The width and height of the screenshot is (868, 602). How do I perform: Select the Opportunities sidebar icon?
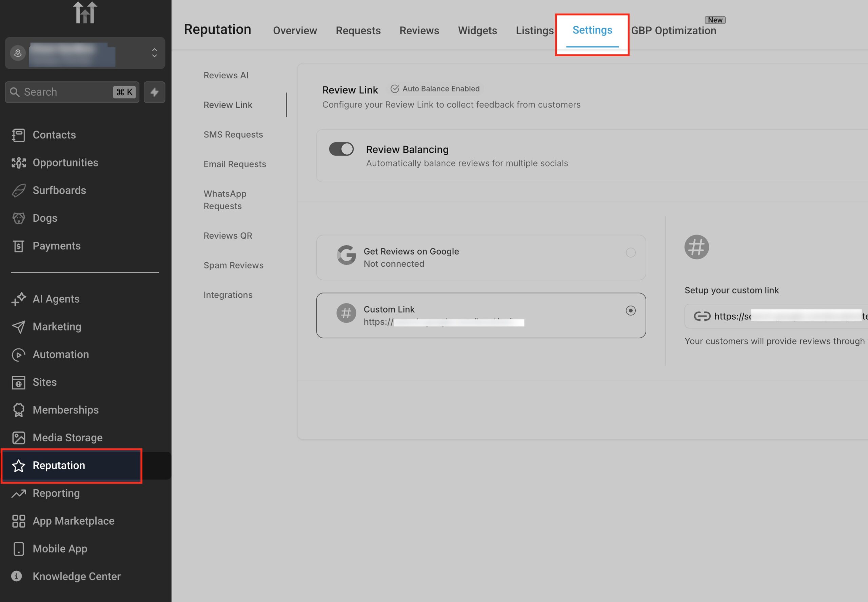click(19, 162)
